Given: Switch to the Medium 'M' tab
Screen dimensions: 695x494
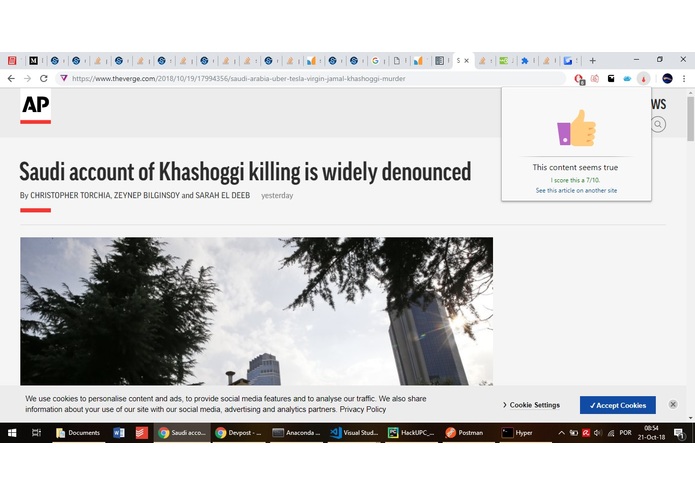Looking at the screenshot, I should (x=34, y=61).
